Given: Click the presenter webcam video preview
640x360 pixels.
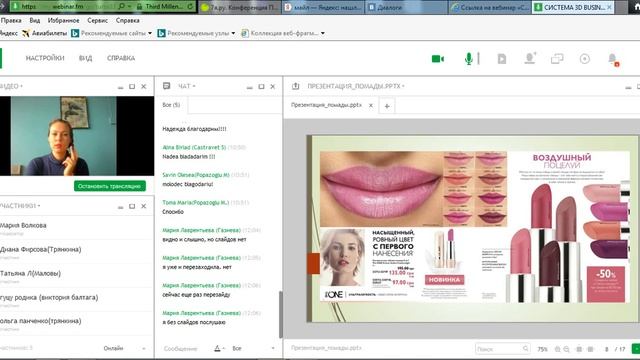Looking at the screenshot, I should [77, 136].
